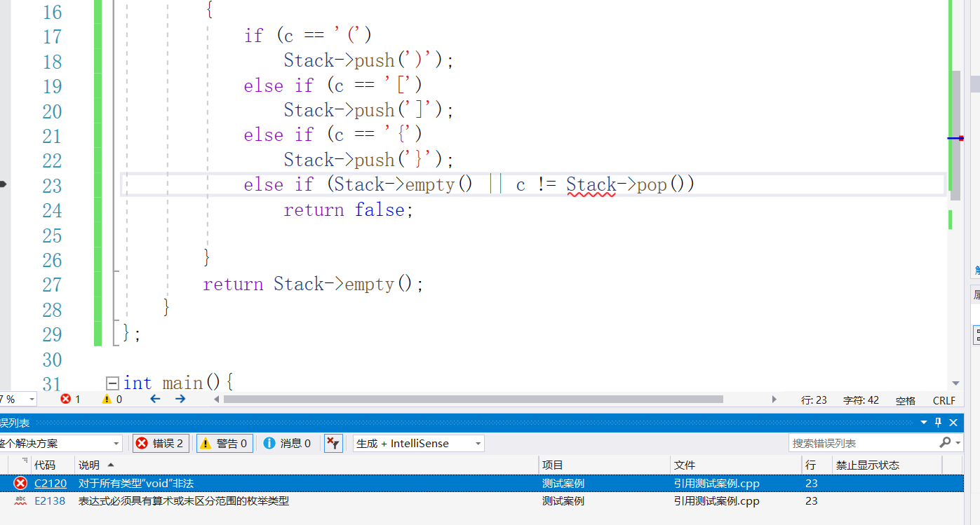Sort by 禁止显示状态 column
The width and height of the screenshot is (980, 525).
click(887, 465)
